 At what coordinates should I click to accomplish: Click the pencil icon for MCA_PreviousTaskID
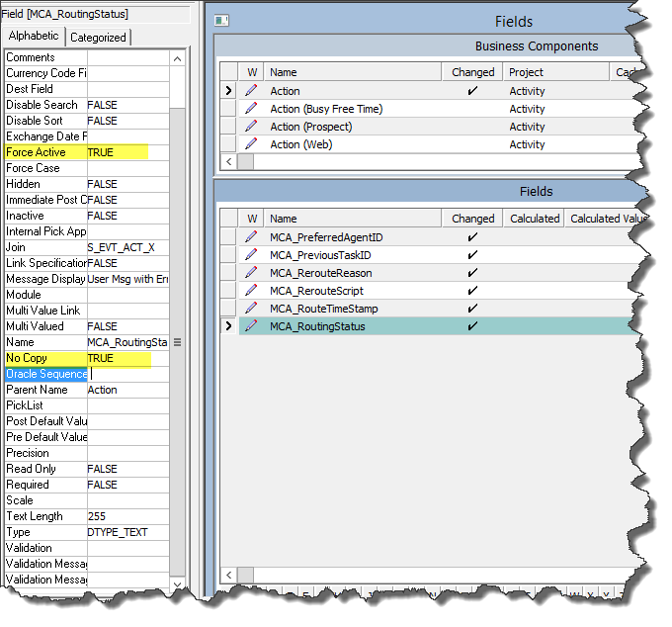pos(251,255)
